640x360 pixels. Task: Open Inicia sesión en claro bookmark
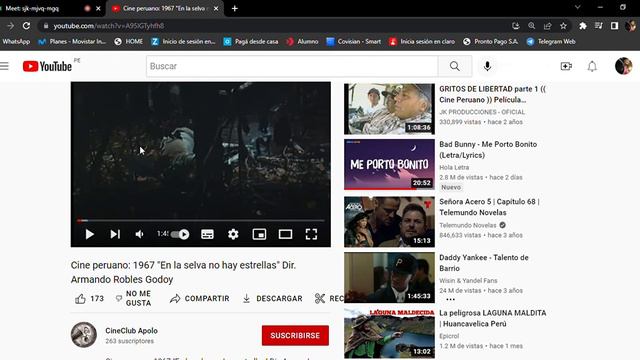422,41
